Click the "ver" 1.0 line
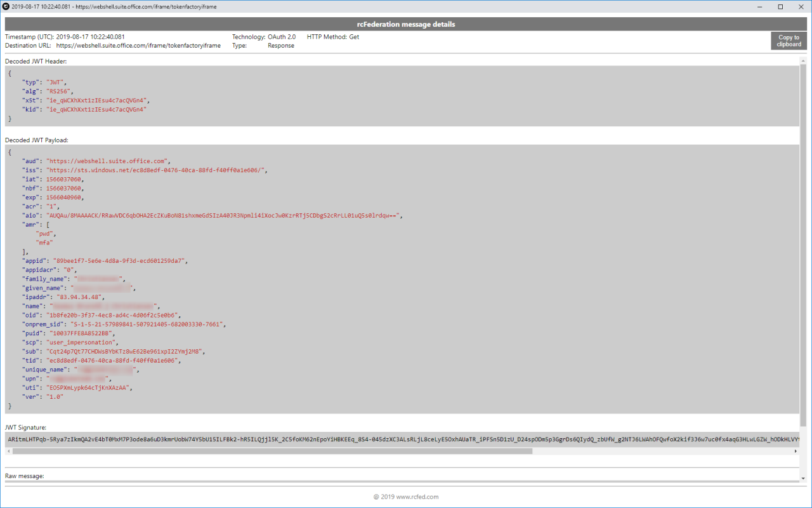The image size is (812, 508). (43, 396)
